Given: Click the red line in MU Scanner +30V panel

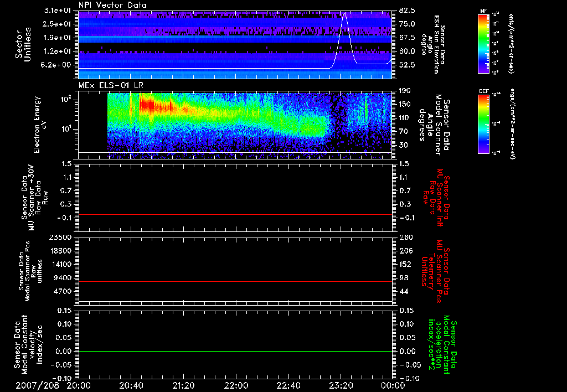Looking at the screenshot, I should [235, 214].
